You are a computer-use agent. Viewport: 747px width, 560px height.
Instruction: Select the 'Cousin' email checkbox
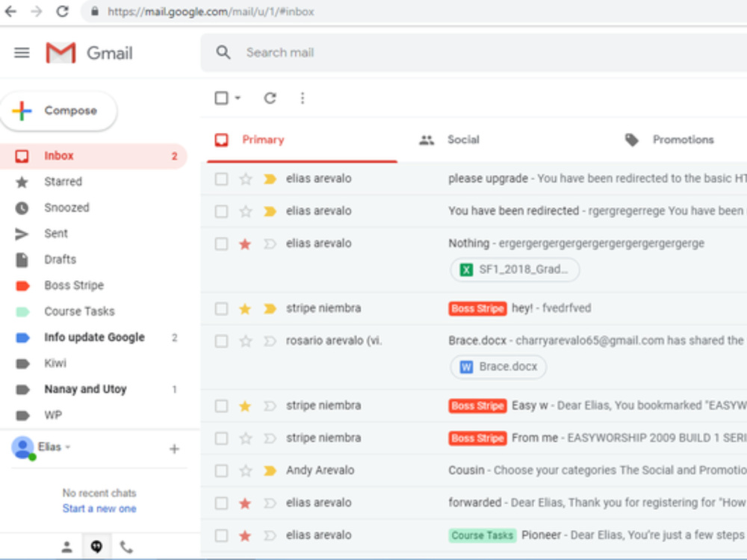(x=221, y=471)
